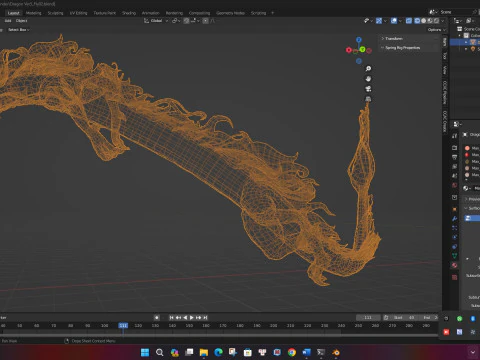Screen dimensions: 480x360
Task: Click the Scene name field
Action: coord(455,12)
